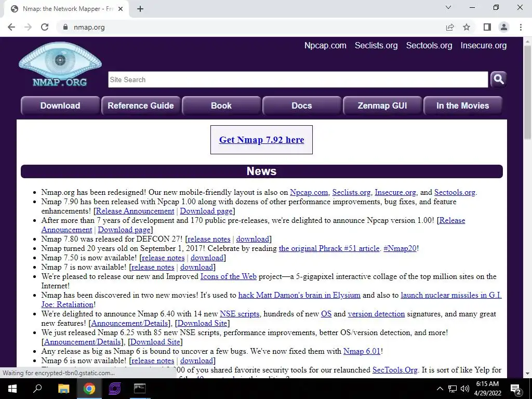Open the purple spiral taskbar app
The height and width of the screenshot is (399, 532).
click(x=114, y=389)
